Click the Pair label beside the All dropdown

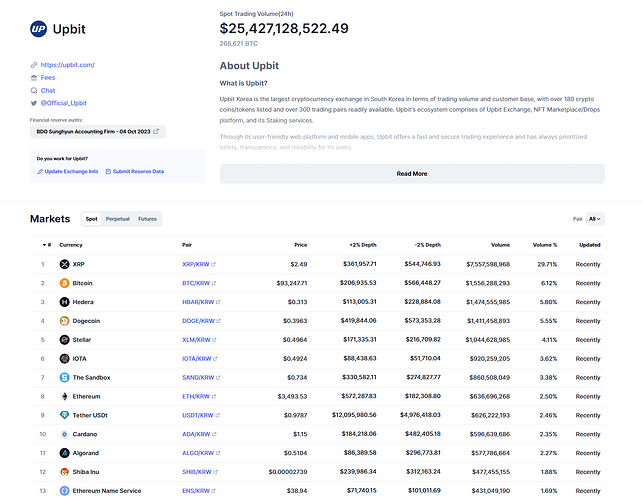tap(577, 219)
